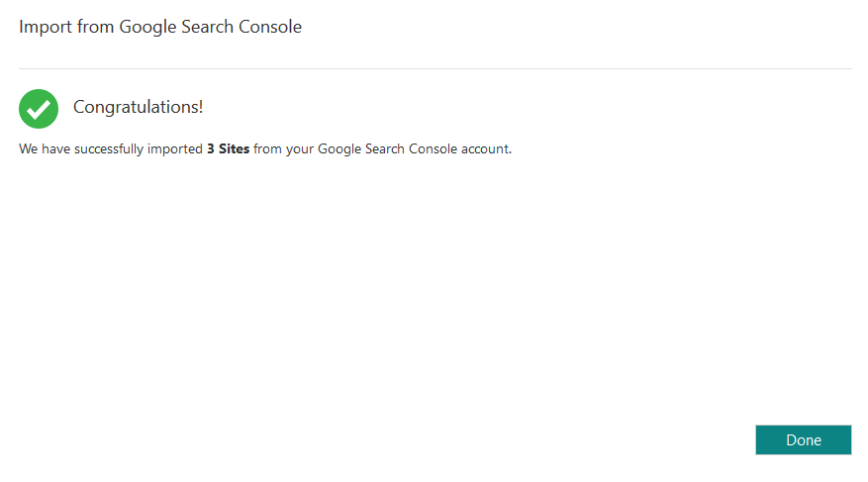Click the green success checkmark icon
The image size is (868, 482).
[x=39, y=108]
